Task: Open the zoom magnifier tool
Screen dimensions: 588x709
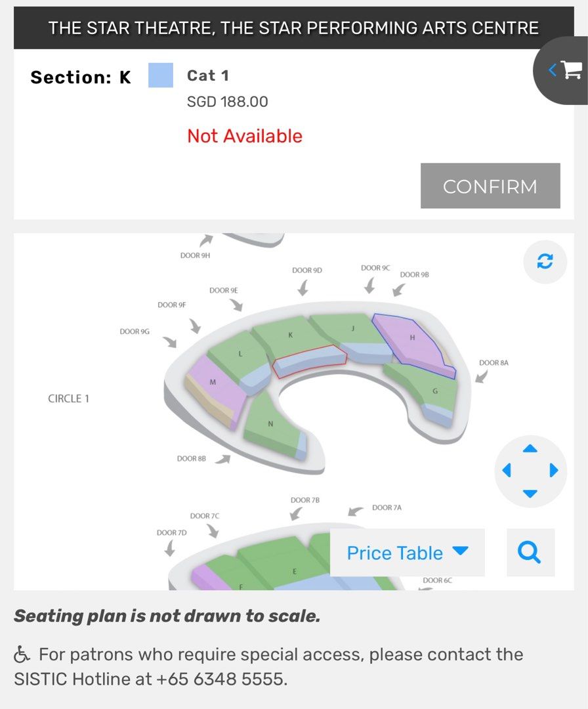Action: pyautogui.click(x=530, y=553)
